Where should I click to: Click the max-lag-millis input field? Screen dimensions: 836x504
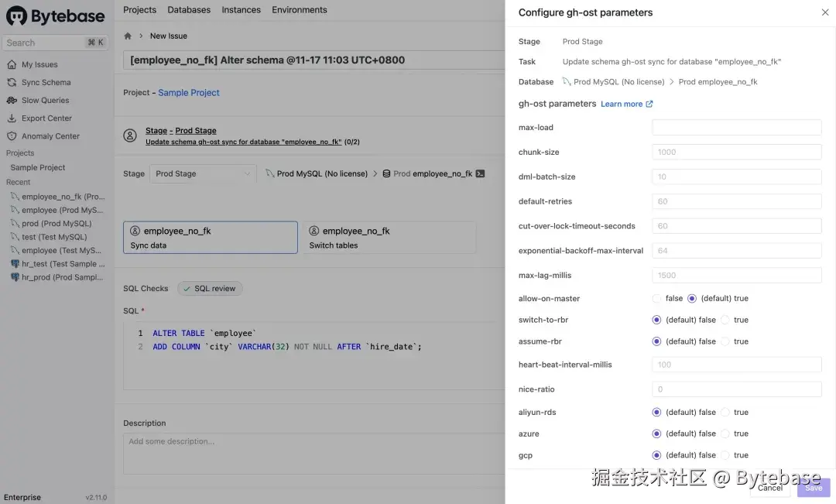[x=736, y=275]
